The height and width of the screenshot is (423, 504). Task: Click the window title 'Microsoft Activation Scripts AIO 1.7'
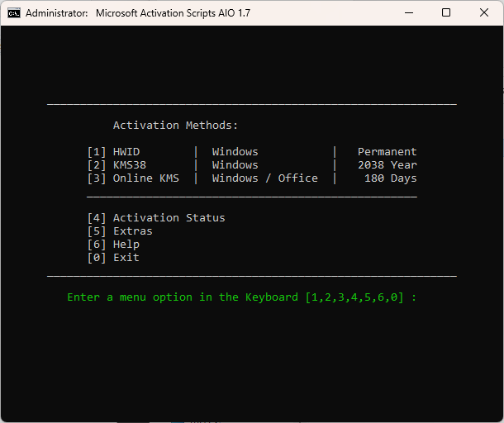tap(173, 13)
